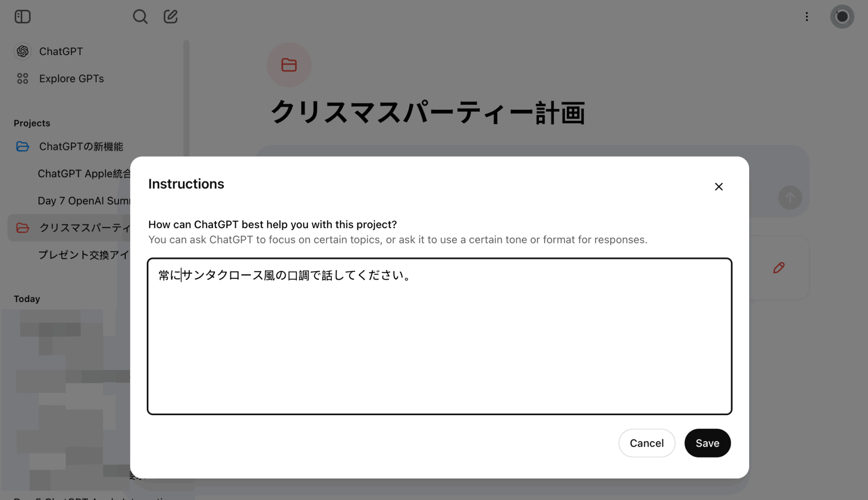Viewport: 868px width, 500px height.
Task: Open the three-dot options menu
Action: (807, 17)
